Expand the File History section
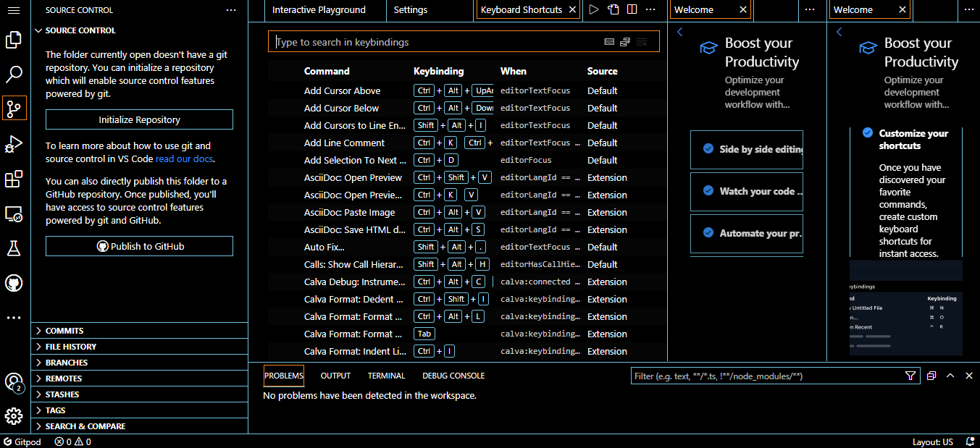This screenshot has height=448, width=980. pyautogui.click(x=139, y=347)
